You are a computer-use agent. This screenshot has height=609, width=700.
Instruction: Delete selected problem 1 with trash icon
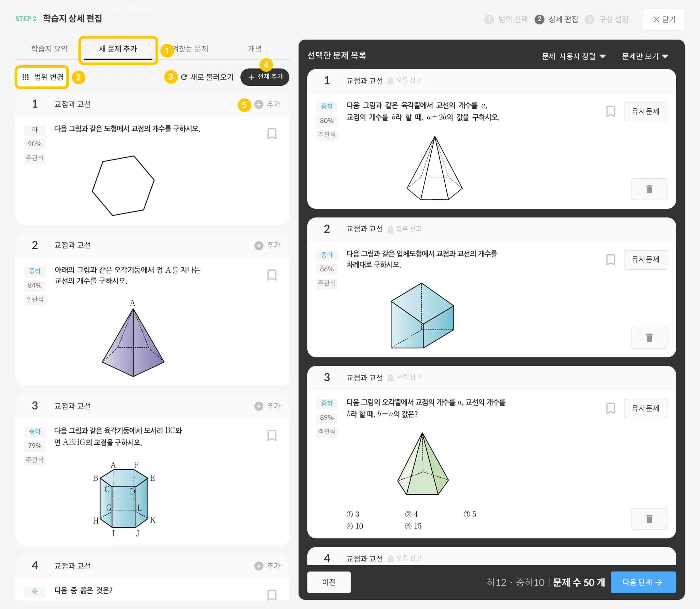point(649,189)
